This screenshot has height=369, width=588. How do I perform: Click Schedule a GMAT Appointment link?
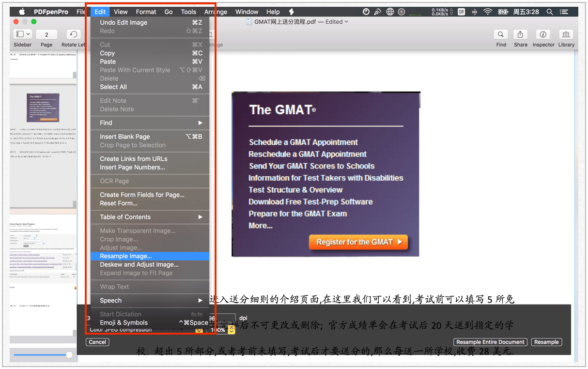(x=304, y=142)
